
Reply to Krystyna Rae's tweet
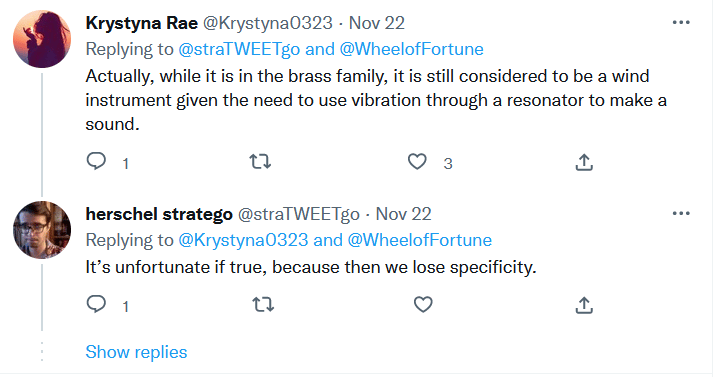tap(96, 162)
